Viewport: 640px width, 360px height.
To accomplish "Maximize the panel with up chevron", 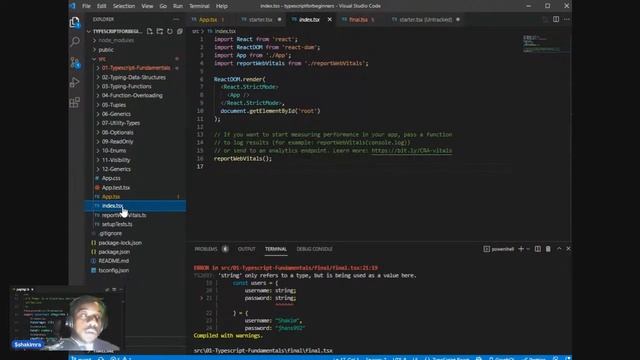I will click(x=559, y=249).
